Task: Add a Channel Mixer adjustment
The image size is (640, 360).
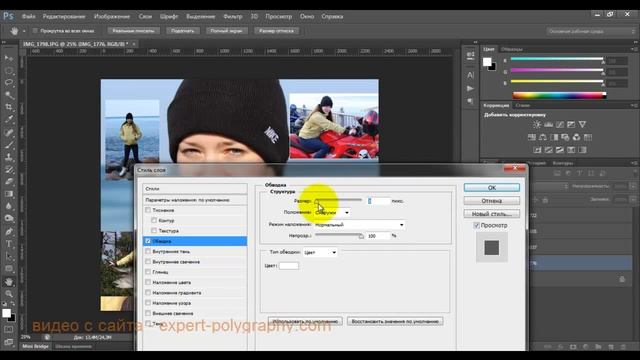Action: 576,137
